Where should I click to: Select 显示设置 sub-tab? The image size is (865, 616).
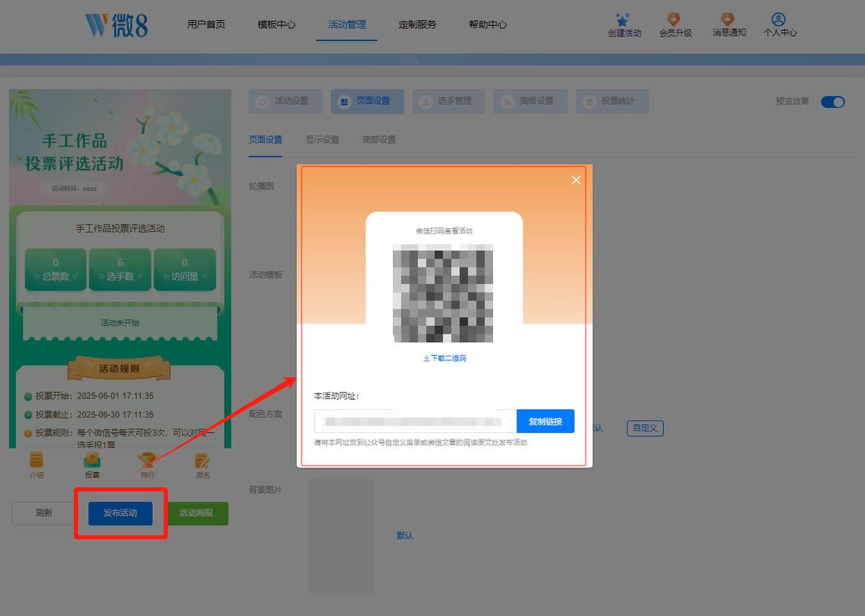pos(322,140)
